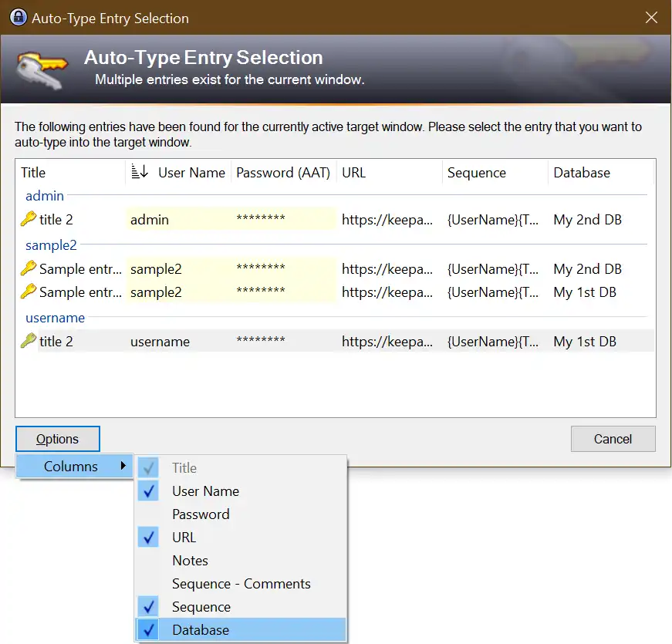
Task: Open the Columns submenu
Action: (75, 466)
